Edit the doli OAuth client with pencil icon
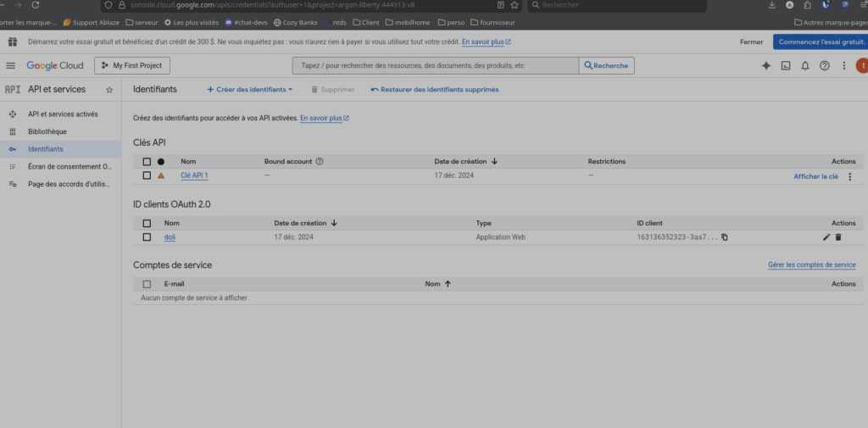 (826, 237)
